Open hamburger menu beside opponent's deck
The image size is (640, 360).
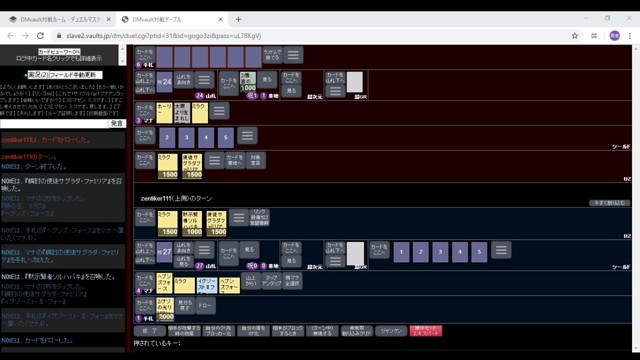(x=204, y=80)
